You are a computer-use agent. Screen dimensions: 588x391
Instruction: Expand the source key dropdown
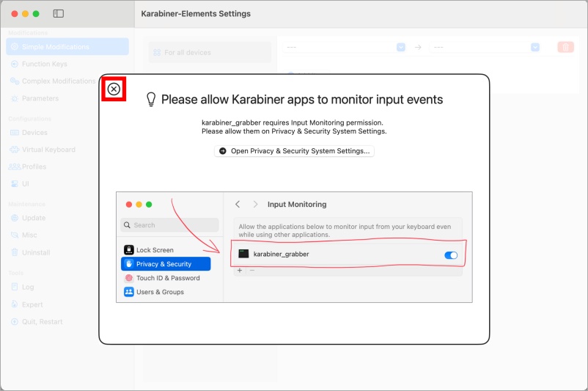[x=401, y=47]
